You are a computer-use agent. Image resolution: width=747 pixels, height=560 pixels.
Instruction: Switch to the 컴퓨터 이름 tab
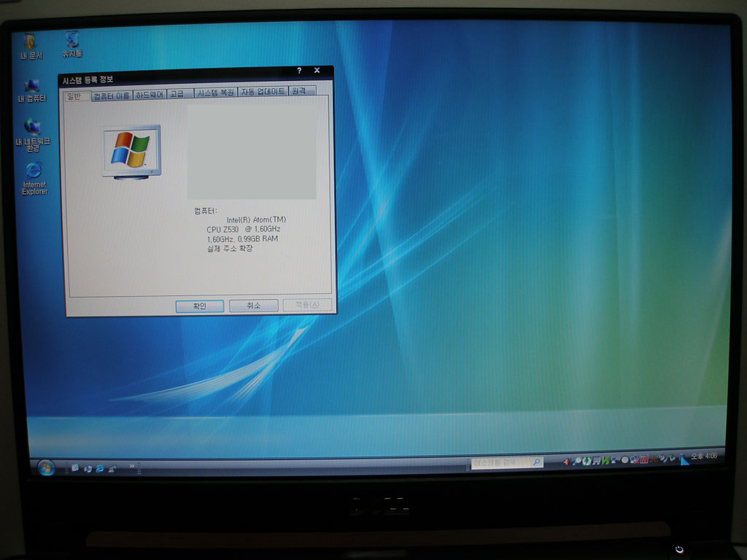(x=112, y=96)
